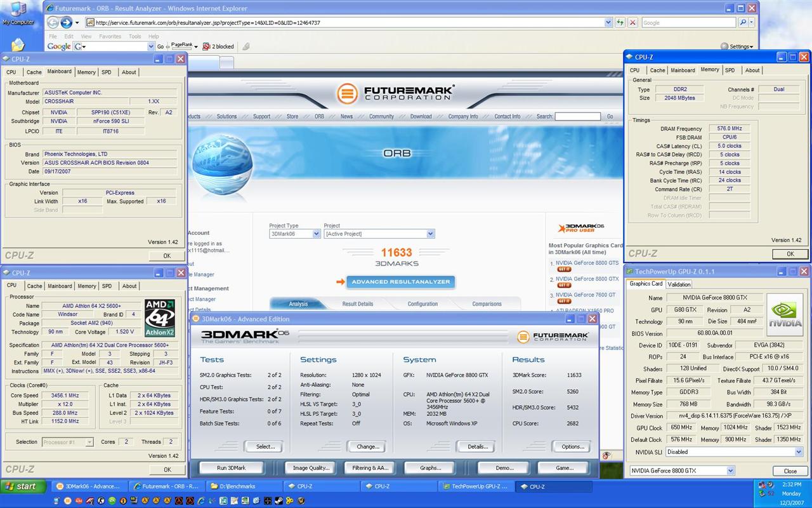Click the Close button in GPU-Z
The image size is (812, 508).
click(790, 471)
